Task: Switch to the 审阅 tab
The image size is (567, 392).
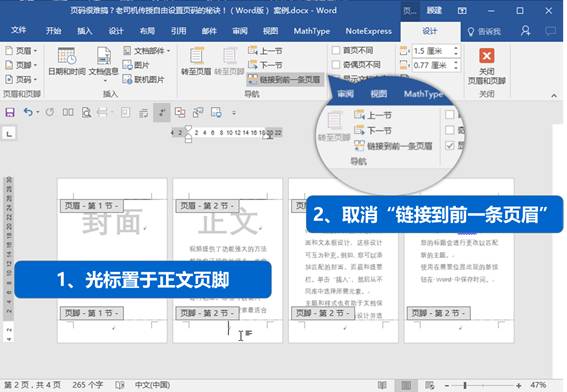Action: point(240,31)
